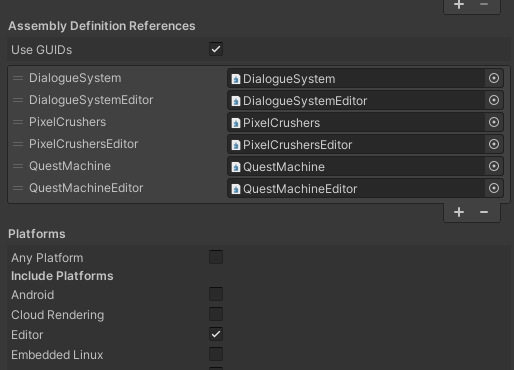The width and height of the screenshot is (514, 370).
Task: Click the QuestMachine asset file icon
Action: coord(236,167)
